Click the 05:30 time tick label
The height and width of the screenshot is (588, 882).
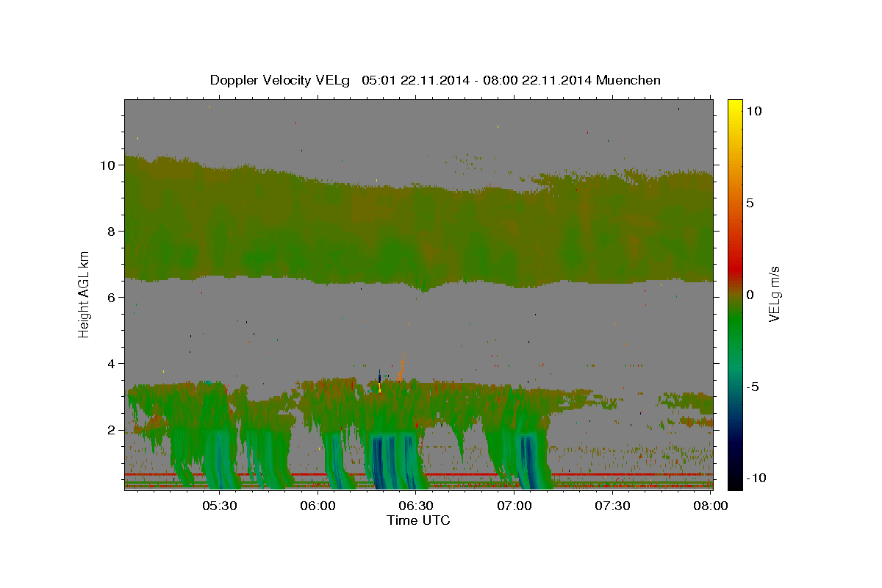[219, 506]
